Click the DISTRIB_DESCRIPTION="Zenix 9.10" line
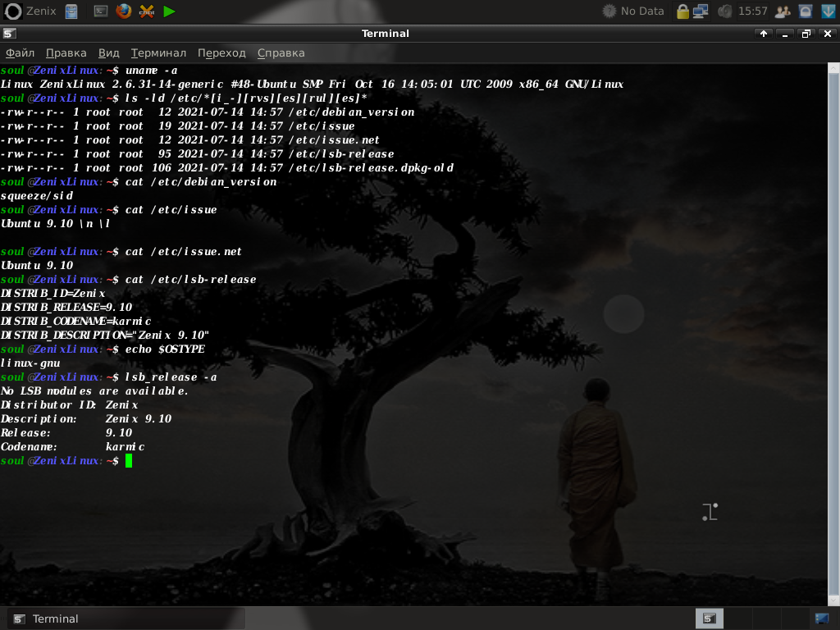The height and width of the screenshot is (630, 840). (105, 336)
